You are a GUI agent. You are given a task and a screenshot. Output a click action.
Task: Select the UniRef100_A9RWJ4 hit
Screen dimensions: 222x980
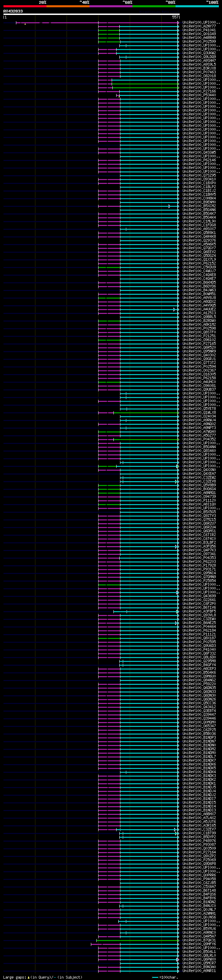pos(199,420)
